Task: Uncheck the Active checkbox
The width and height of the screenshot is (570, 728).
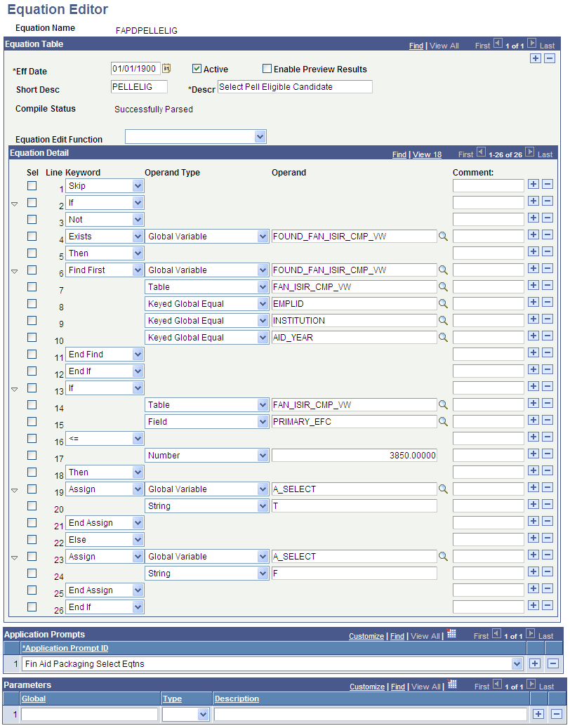Action: [197, 69]
